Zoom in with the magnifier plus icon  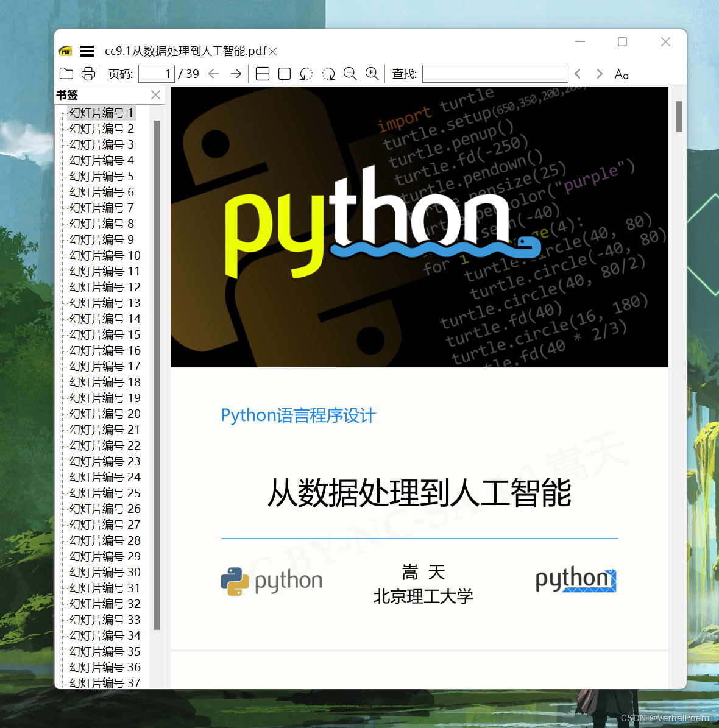[372, 74]
